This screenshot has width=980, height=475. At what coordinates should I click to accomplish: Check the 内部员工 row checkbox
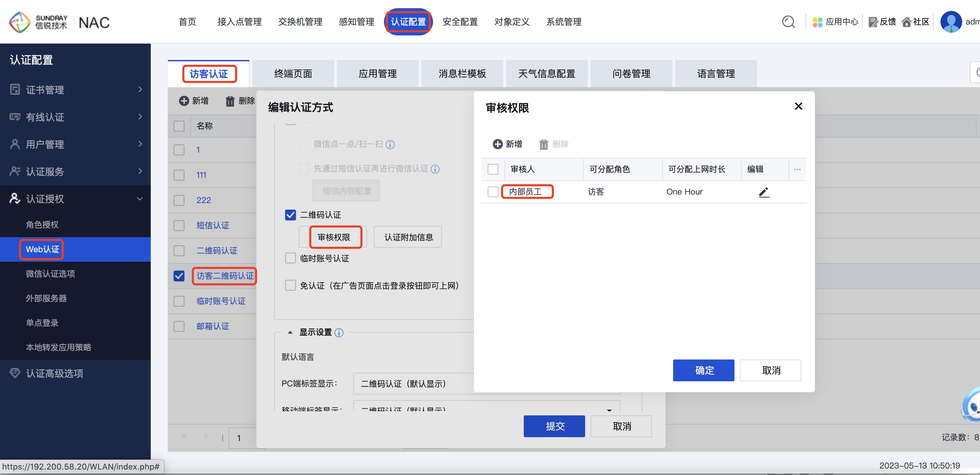pos(493,192)
